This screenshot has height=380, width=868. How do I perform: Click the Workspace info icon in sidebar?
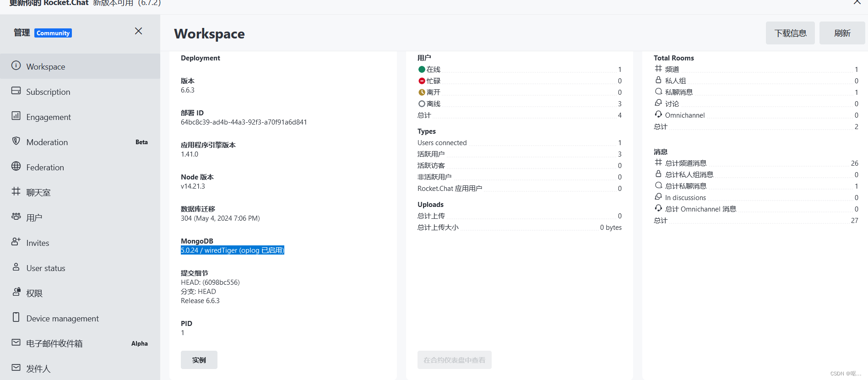(16, 65)
